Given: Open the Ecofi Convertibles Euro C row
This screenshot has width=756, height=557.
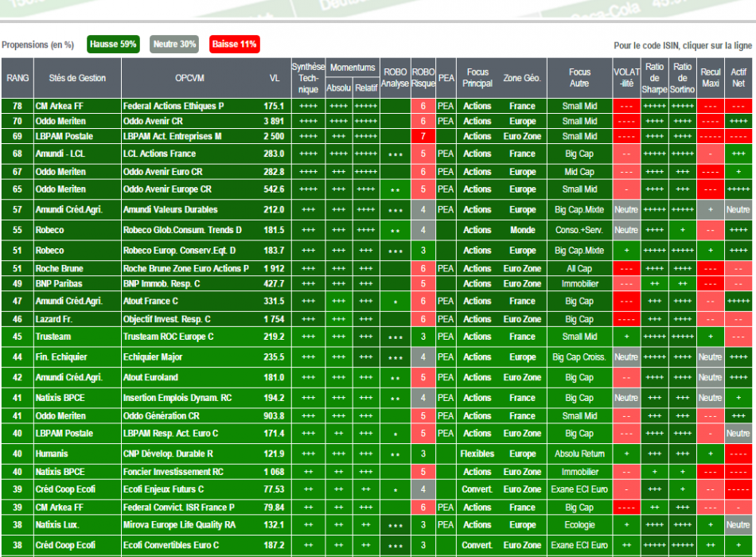Looking at the screenshot, I should click(376, 545).
